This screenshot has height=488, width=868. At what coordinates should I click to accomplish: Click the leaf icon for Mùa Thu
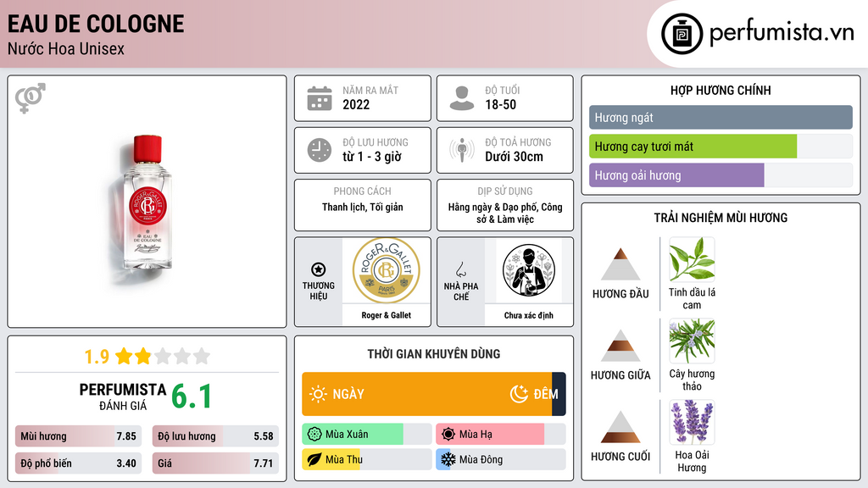(x=314, y=459)
